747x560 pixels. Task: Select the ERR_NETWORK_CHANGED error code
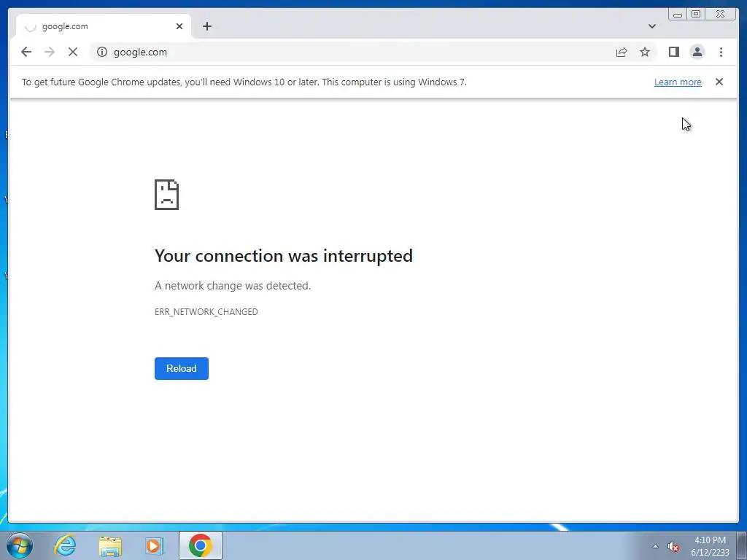click(x=206, y=312)
